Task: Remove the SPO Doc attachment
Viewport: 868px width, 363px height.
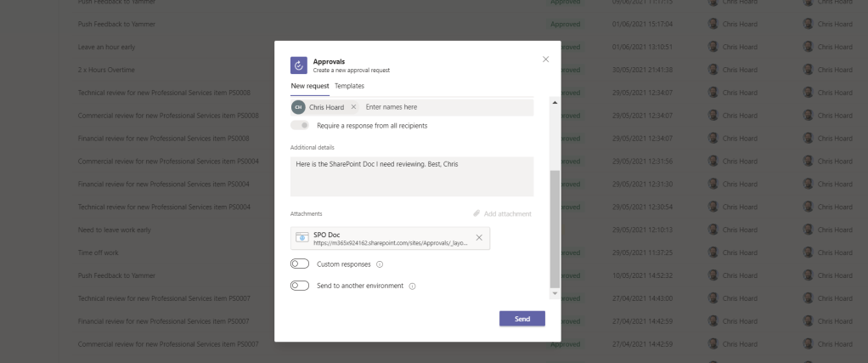Action: [479, 238]
